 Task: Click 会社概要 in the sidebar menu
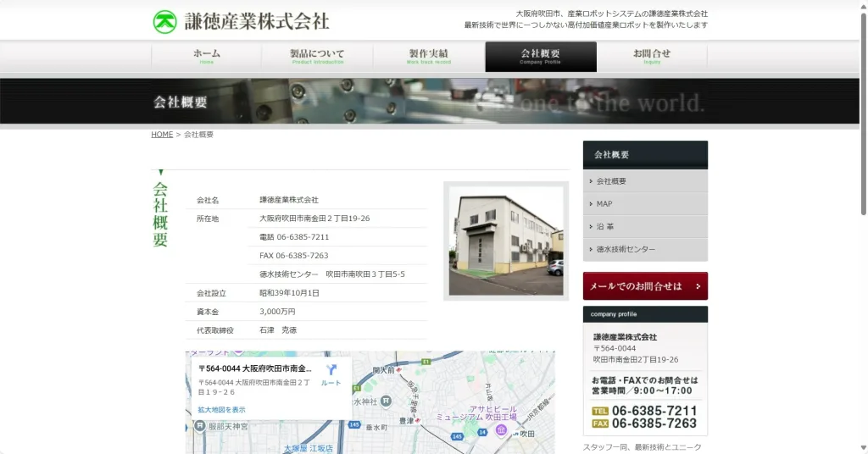pyautogui.click(x=645, y=181)
